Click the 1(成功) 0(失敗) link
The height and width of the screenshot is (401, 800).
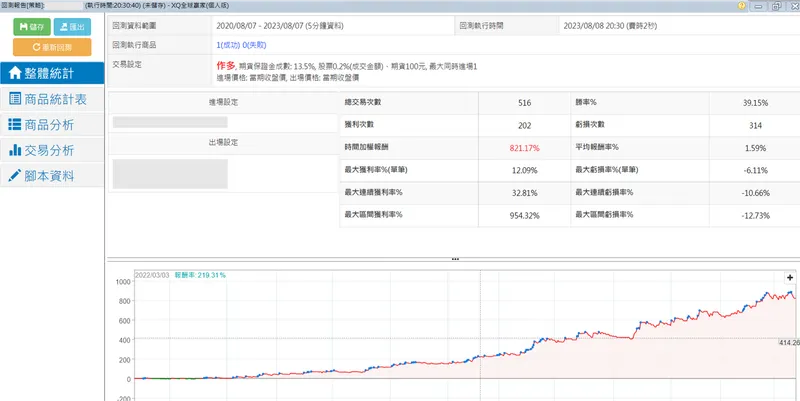tap(241, 45)
